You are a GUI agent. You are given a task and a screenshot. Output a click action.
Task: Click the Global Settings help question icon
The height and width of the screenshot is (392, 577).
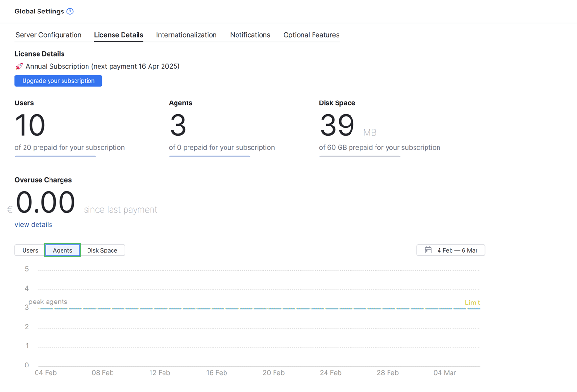click(70, 12)
